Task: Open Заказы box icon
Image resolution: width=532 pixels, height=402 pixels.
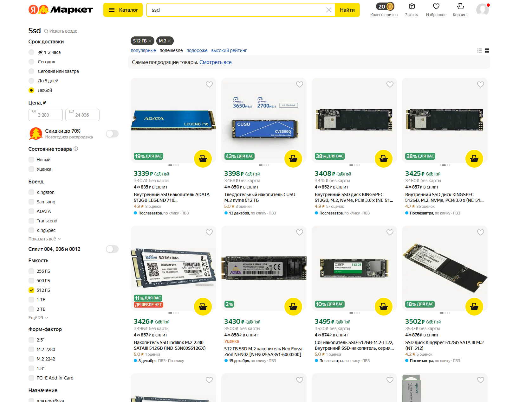Action: [412, 6]
